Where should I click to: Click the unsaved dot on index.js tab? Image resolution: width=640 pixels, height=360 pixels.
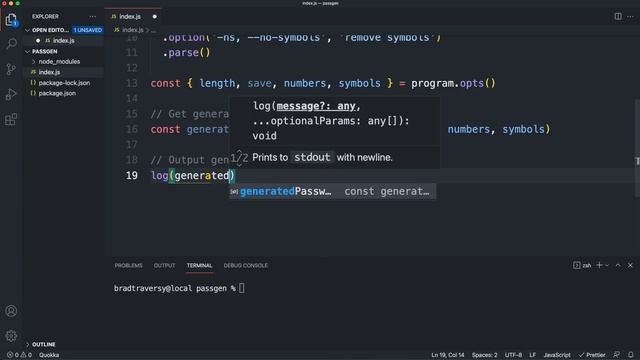tap(155, 16)
